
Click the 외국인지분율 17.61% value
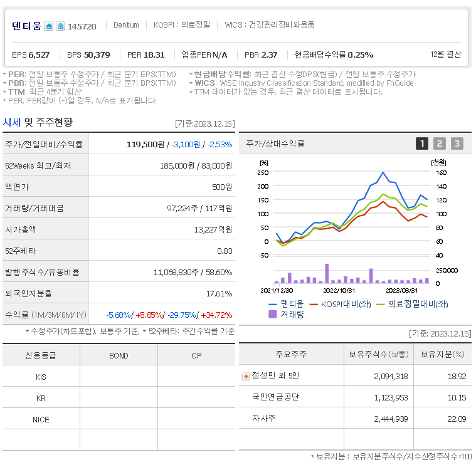pos(219,294)
